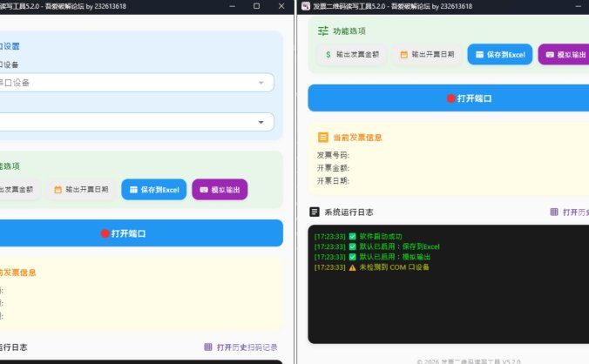Click the keyboard icon on left window's 模拟输出

pyautogui.click(x=204, y=190)
